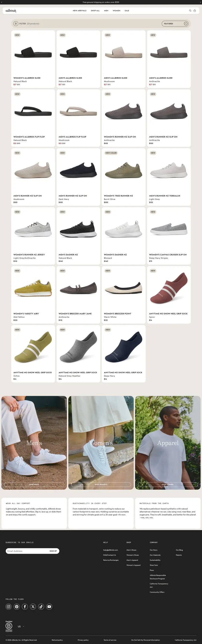Open Women's Runner NZ Jersey product

[x=33, y=236]
